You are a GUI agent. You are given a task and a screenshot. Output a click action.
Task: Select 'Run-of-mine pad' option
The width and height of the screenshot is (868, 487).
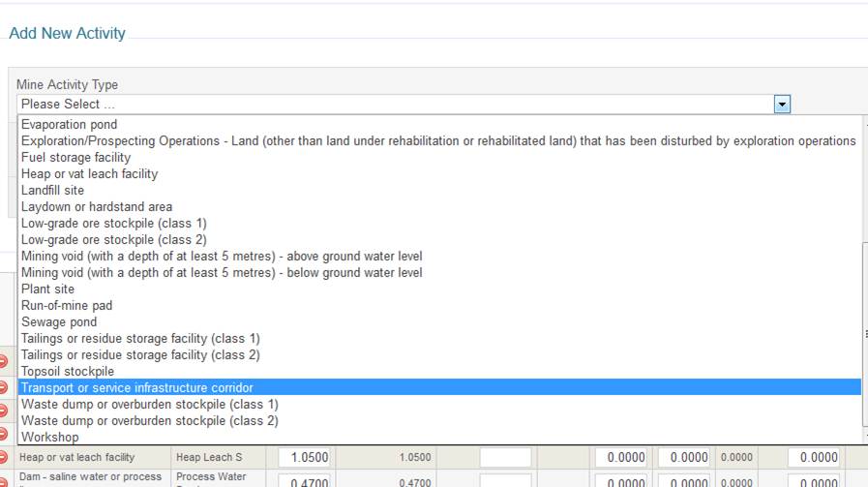(x=67, y=306)
